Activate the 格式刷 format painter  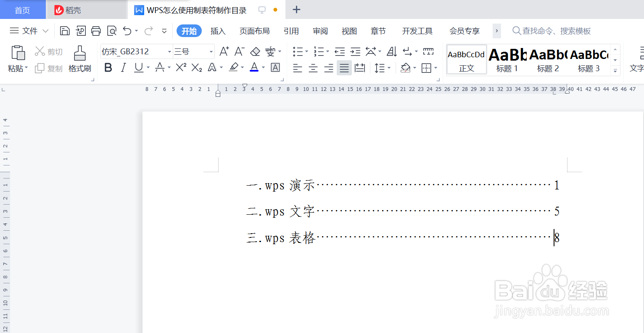tap(80, 59)
